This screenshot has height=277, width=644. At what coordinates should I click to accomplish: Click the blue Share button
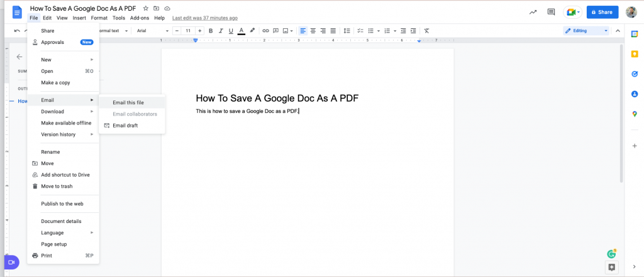tap(602, 13)
